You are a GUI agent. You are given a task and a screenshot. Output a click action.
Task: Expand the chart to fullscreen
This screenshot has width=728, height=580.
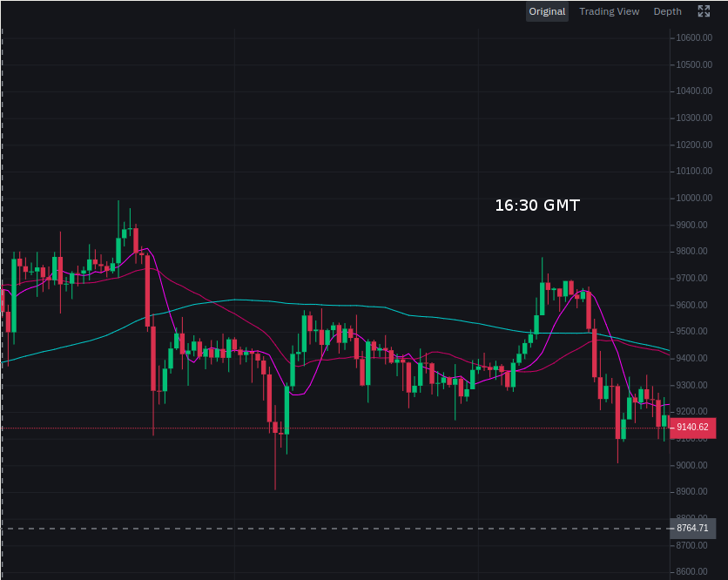coord(704,11)
